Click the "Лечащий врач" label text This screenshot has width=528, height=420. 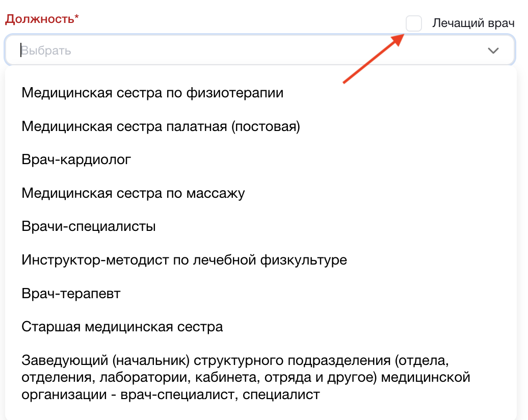pos(473,23)
